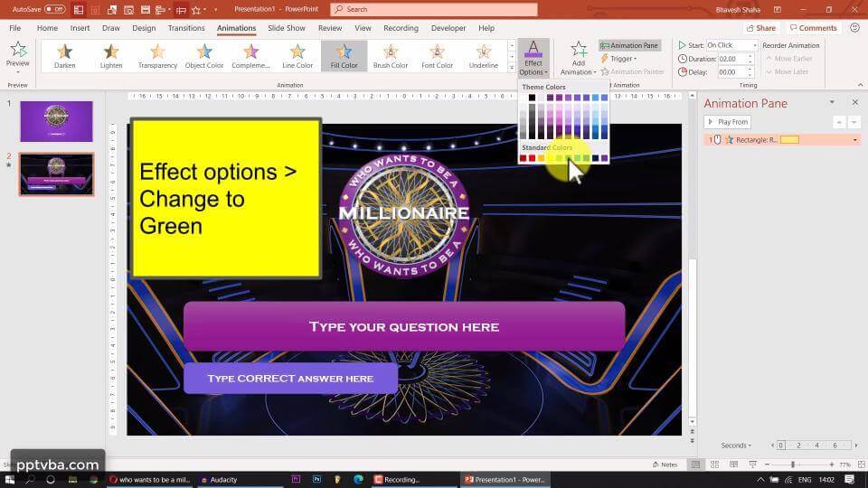The image size is (868, 488).
Task: Apply the Brush Color animation
Action: (x=391, y=56)
